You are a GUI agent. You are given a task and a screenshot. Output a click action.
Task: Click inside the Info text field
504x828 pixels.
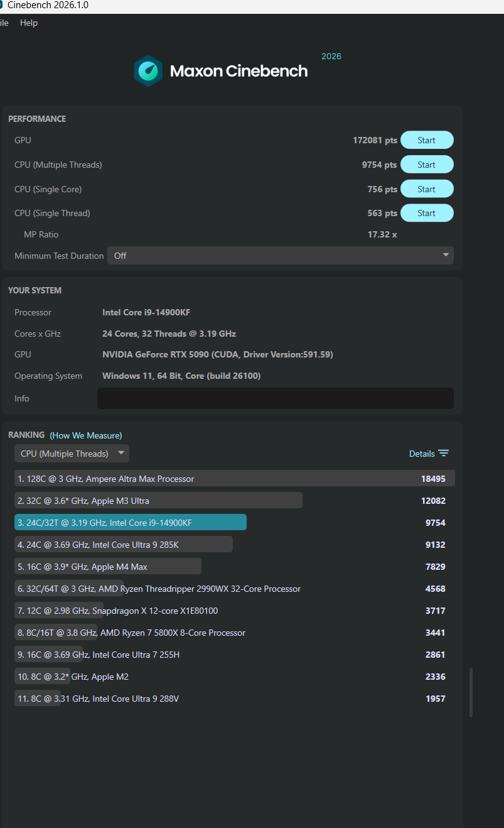(275, 398)
